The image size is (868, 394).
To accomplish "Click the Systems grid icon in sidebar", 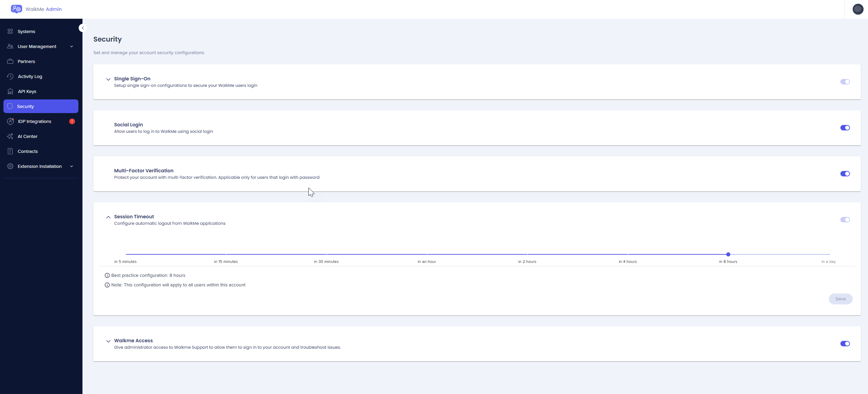I will tap(10, 31).
